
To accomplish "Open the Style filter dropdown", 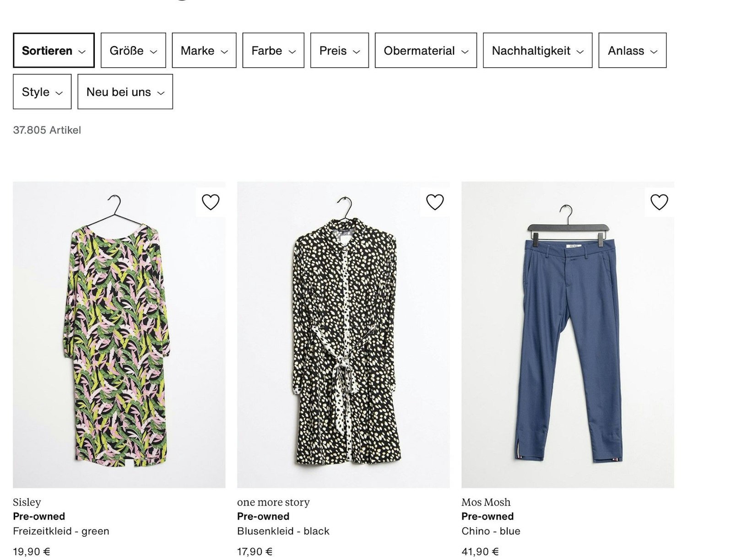I will [42, 92].
